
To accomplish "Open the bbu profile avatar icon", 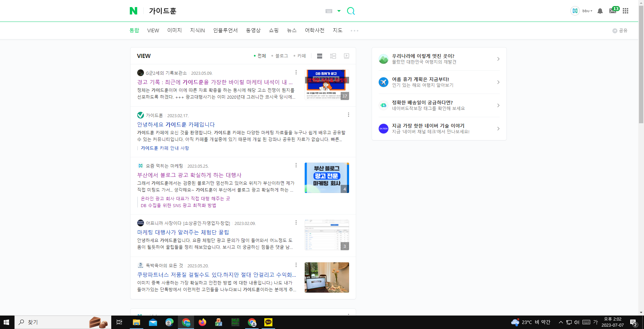I will (575, 11).
